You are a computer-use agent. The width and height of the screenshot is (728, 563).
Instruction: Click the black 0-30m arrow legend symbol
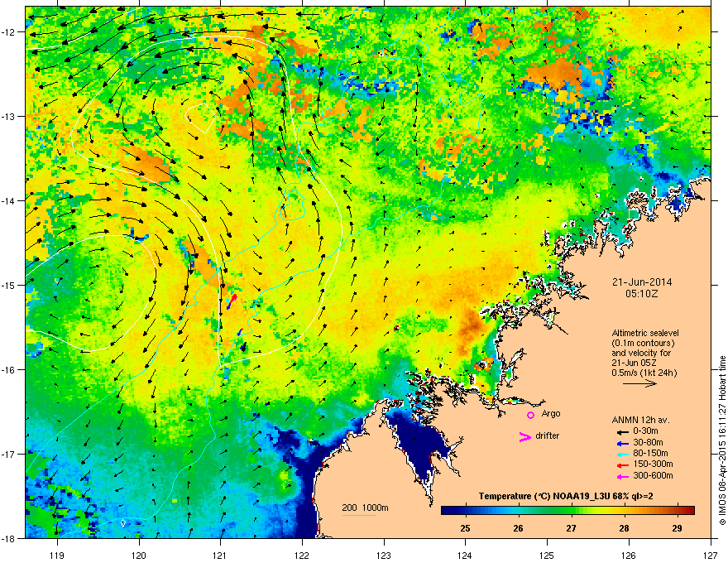621,431
